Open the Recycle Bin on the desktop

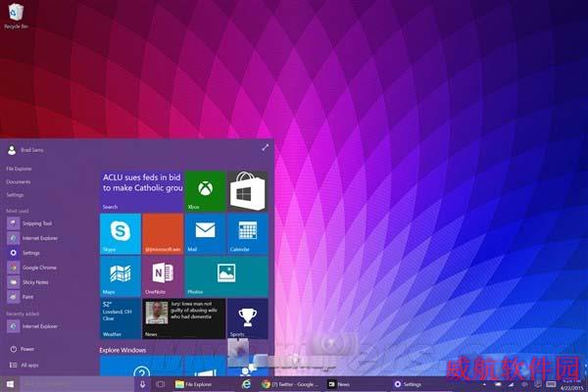tap(16, 16)
